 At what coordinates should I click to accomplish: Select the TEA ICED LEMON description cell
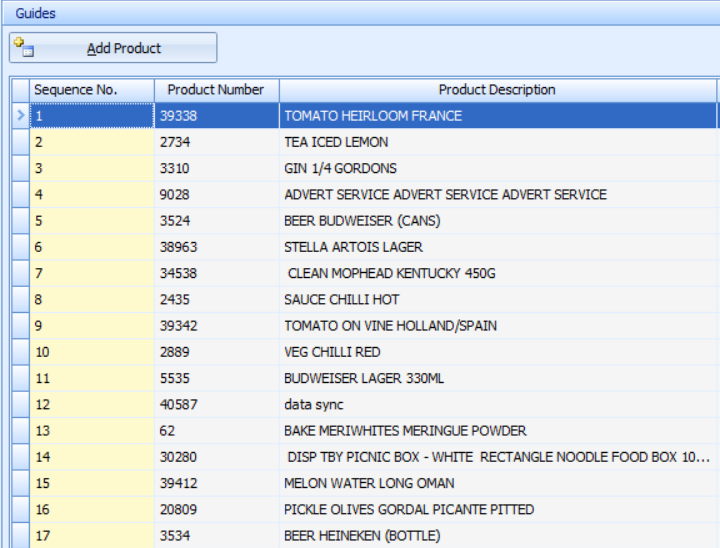click(336, 142)
